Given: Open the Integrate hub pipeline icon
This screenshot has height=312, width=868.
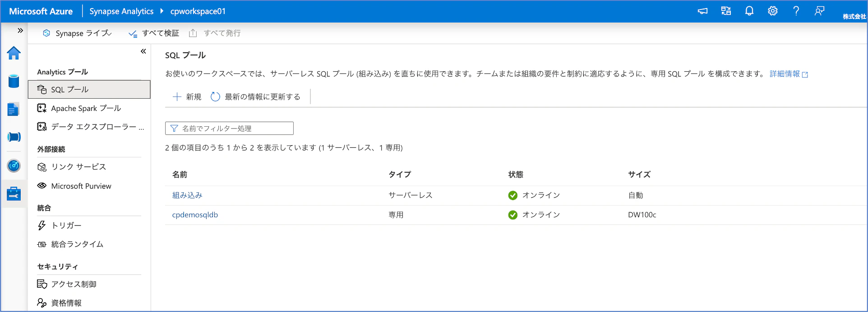Looking at the screenshot, I should tap(14, 137).
